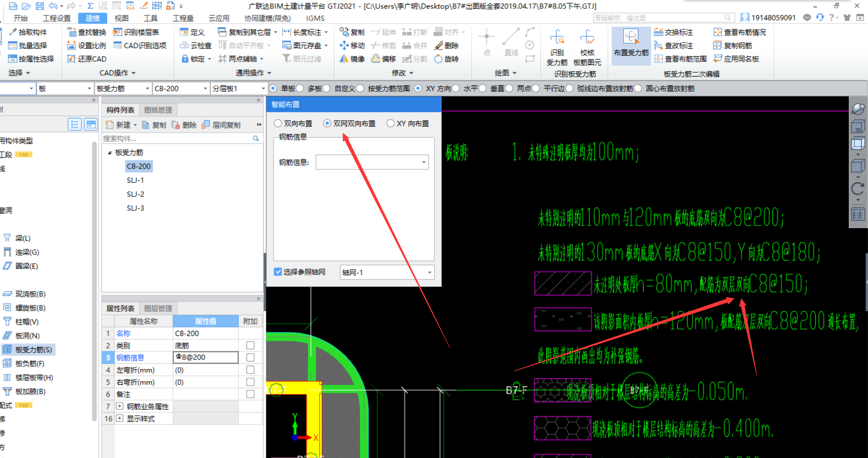Click the 搜索构件 search field
This screenshot has width=868, height=458.
click(x=181, y=138)
